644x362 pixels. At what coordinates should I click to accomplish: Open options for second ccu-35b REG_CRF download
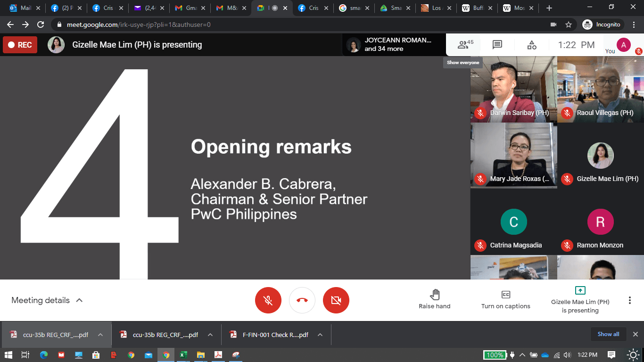pos(210,335)
